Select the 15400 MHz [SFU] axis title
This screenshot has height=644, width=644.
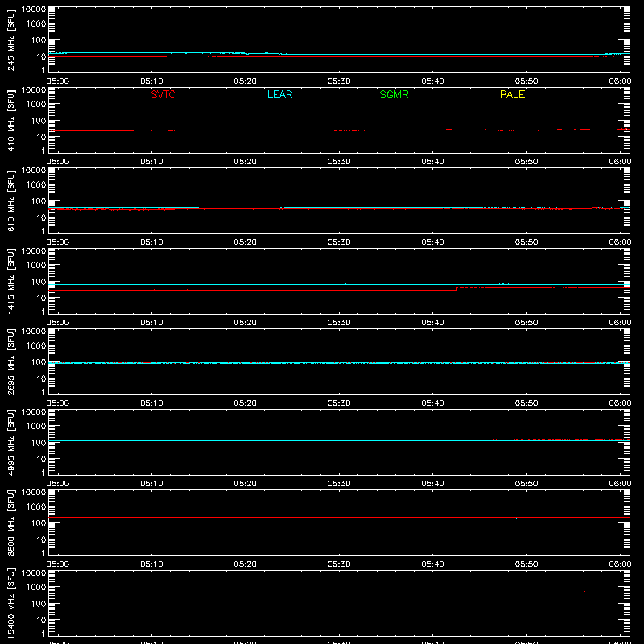[x=10, y=603]
